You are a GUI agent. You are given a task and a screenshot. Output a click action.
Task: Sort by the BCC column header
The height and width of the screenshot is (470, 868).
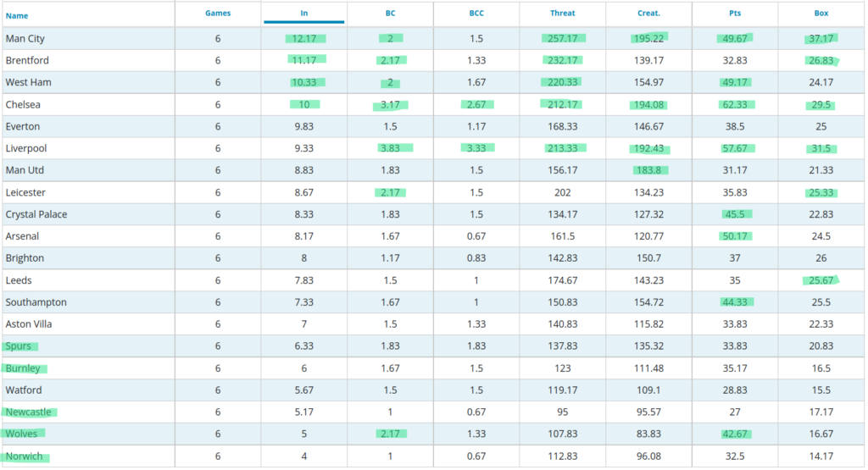point(476,14)
